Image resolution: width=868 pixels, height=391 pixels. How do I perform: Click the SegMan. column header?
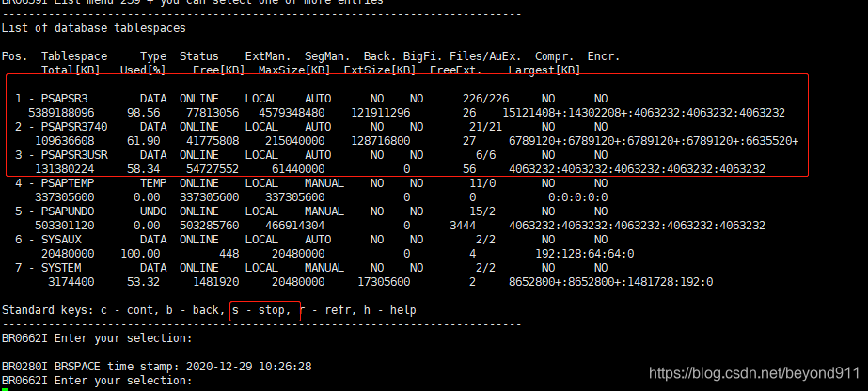327,56
